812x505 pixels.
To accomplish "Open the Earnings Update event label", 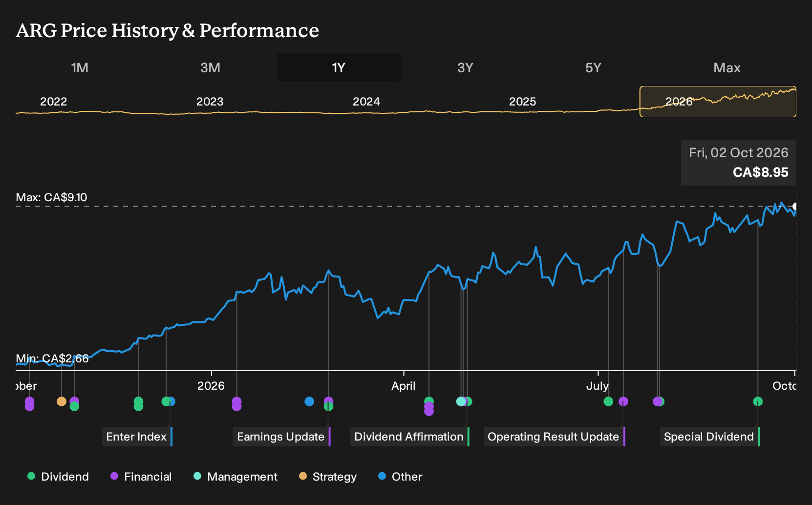I will click(281, 437).
